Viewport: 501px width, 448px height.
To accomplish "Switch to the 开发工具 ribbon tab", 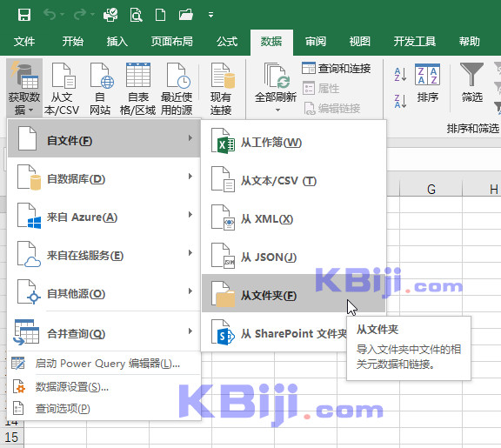I will pos(414,42).
